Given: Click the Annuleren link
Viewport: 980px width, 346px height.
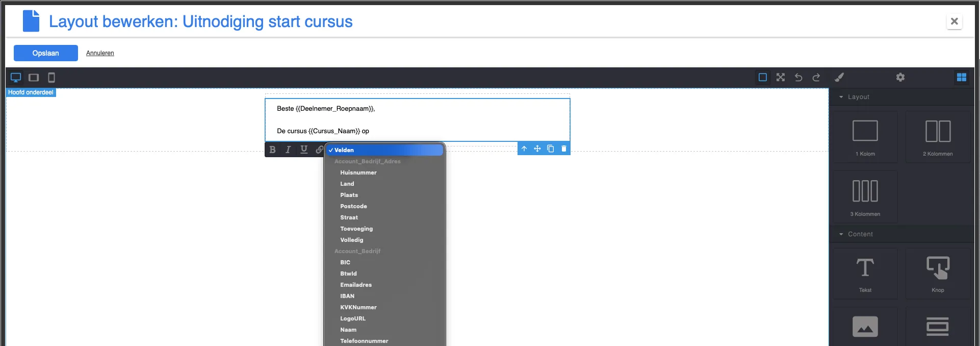Looking at the screenshot, I should point(100,53).
